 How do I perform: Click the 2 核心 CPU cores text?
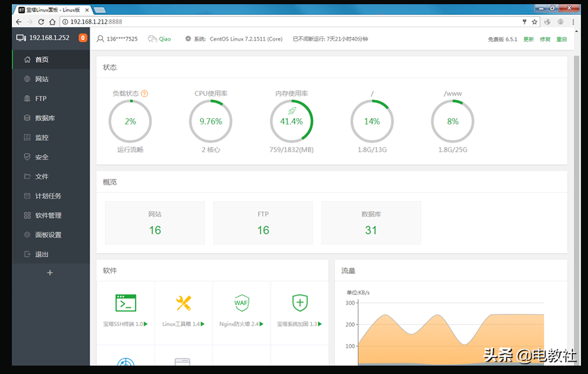[x=210, y=150]
